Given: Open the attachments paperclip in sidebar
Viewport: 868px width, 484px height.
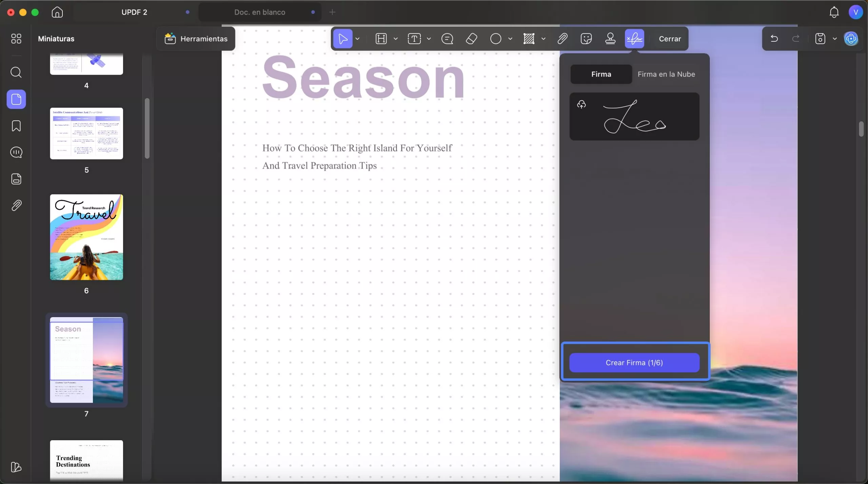Looking at the screenshot, I should (16, 205).
